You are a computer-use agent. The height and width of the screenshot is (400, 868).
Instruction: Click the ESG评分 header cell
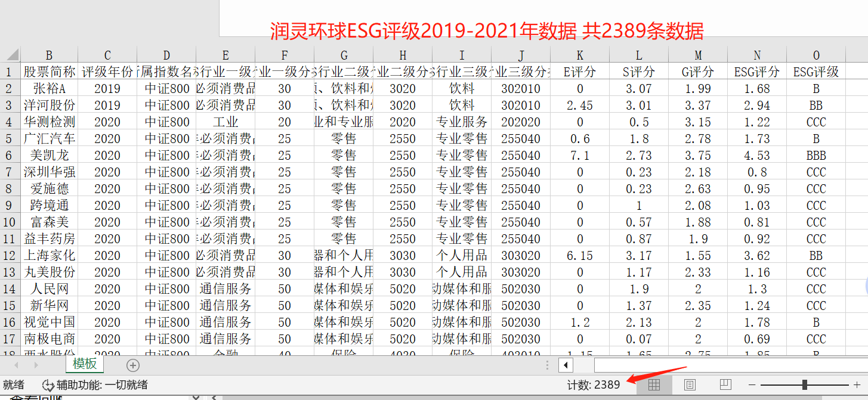coord(757,72)
